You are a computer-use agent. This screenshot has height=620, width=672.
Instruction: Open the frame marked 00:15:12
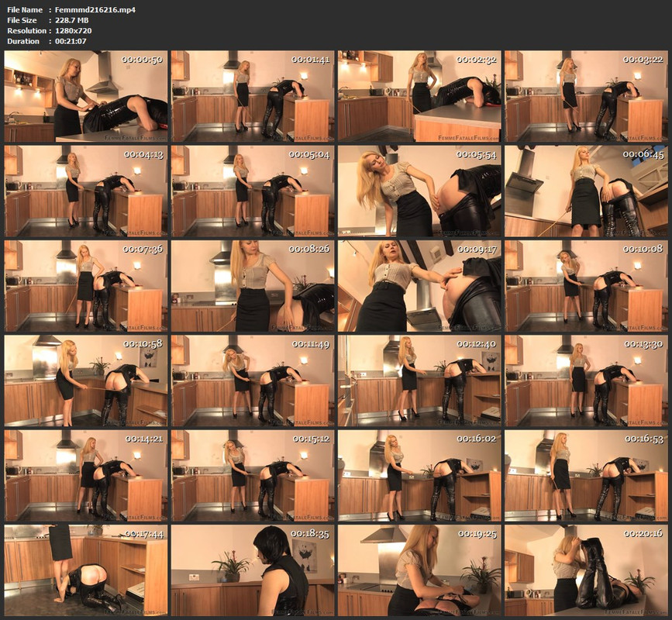[x=253, y=476]
